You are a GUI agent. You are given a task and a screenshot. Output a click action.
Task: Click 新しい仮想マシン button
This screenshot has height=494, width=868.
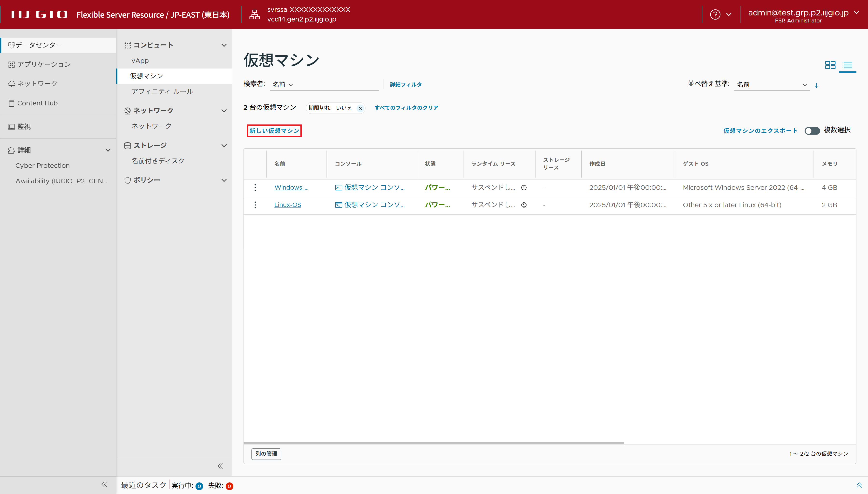[x=274, y=131]
